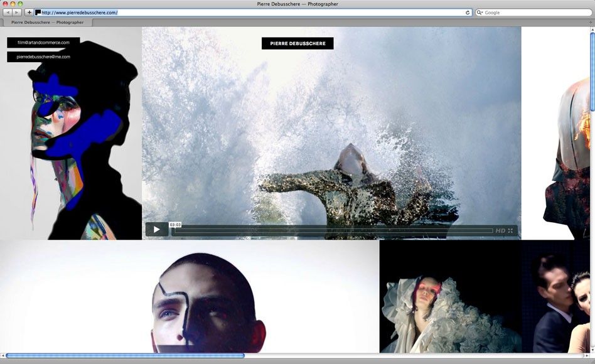The height and width of the screenshot is (364, 595).
Task: Zoom the Safari window with the green button
Action: coord(20,4)
